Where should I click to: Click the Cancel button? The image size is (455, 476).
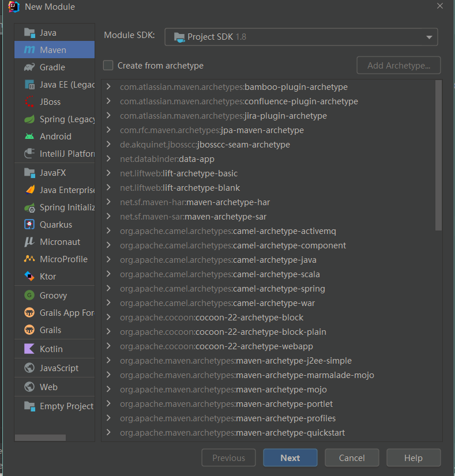click(352, 458)
